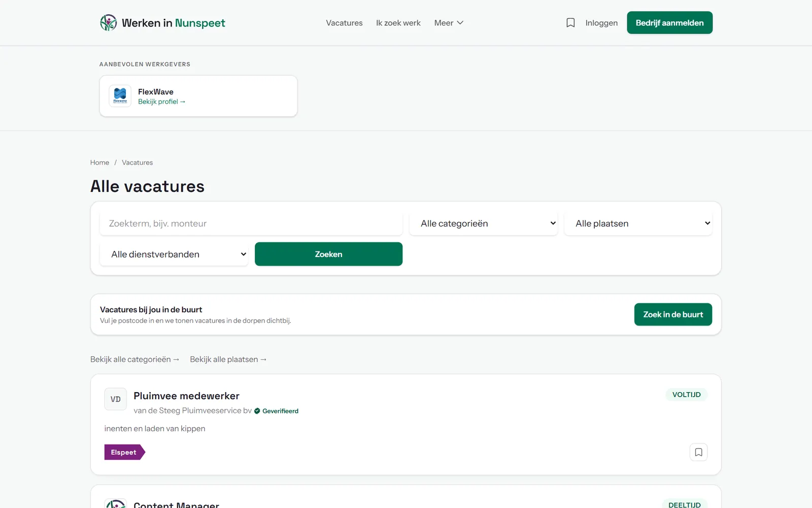Viewport: 812px width, 508px height.
Task: Click van de Steeg Pluimveeservice bv name
Action: pos(192,410)
